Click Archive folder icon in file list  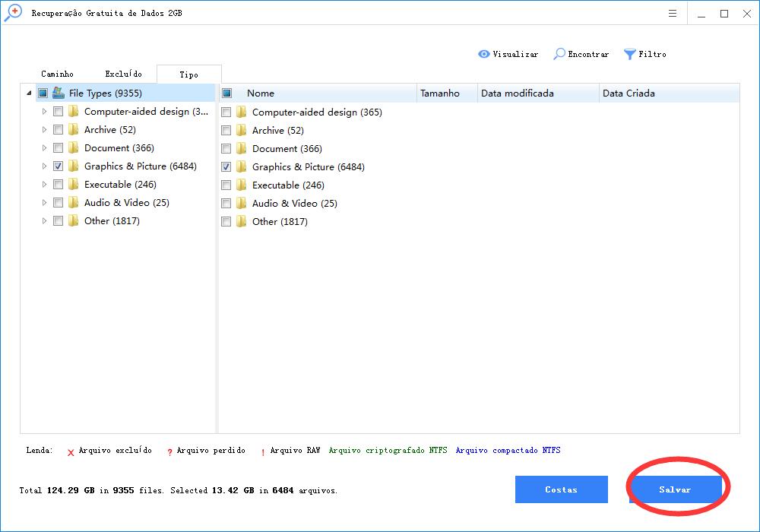point(242,130)
